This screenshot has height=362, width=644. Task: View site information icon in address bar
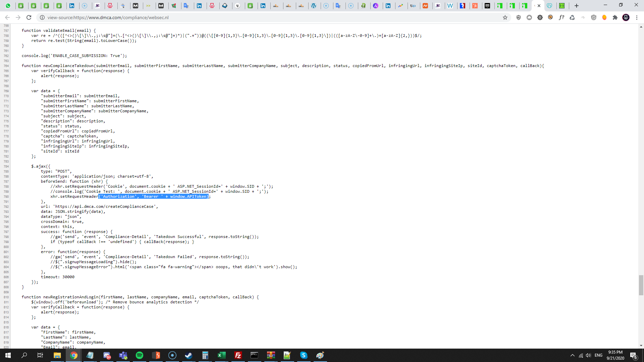click(x=42, y=17)
